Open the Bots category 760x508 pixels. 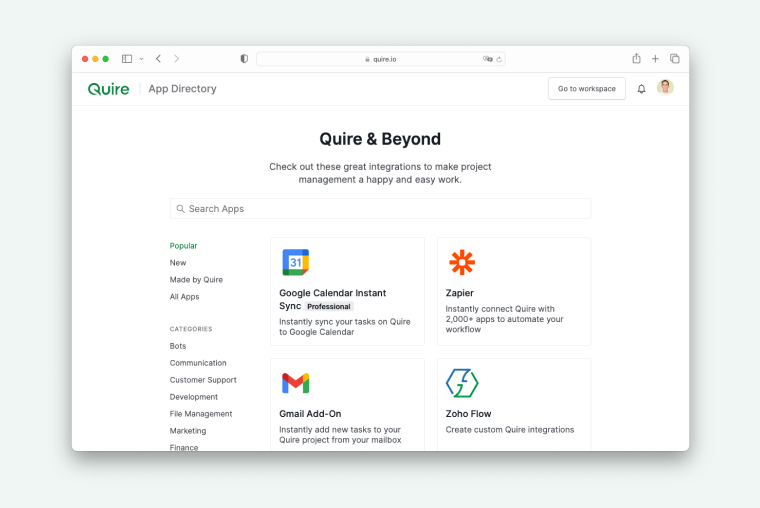[x=178, y=346]
